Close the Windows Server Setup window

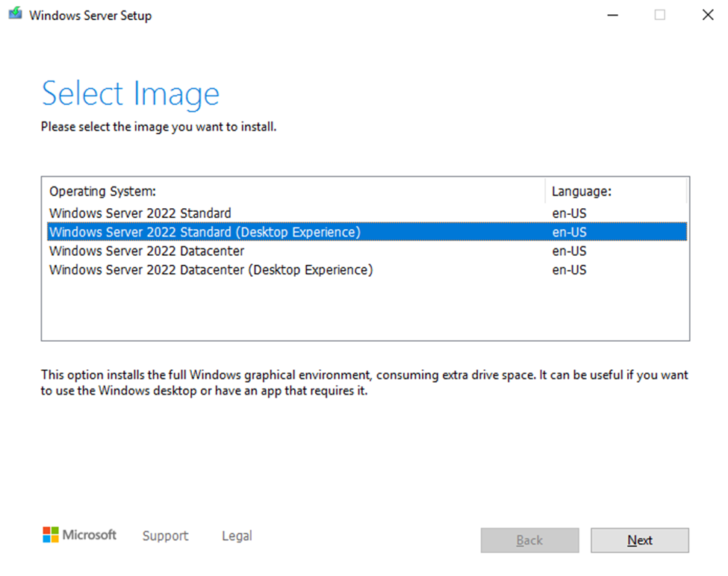coord(708,15)
